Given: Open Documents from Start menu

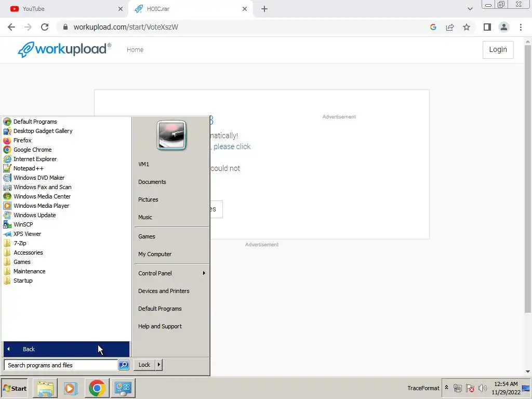Looking at the screenshot, I should tap(152, 182).
